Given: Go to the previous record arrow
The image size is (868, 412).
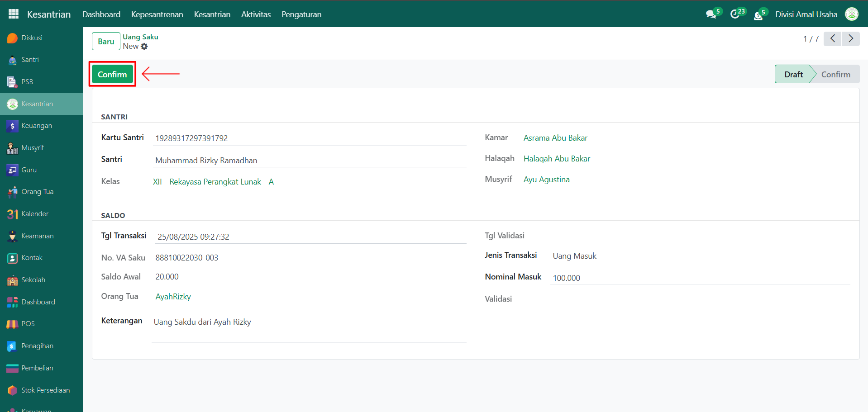Looking at the screenshot, I should 832,39.
